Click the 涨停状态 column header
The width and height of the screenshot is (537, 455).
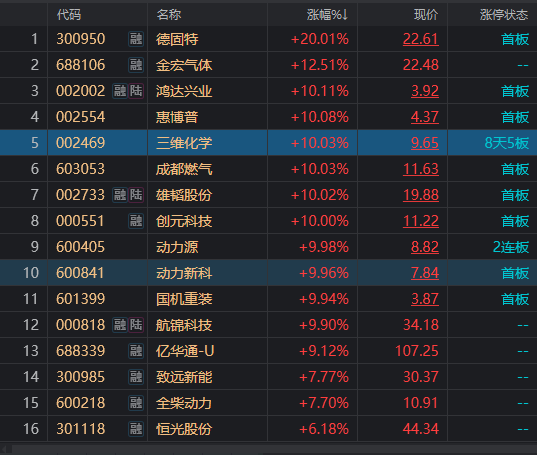tap(503, 15)
